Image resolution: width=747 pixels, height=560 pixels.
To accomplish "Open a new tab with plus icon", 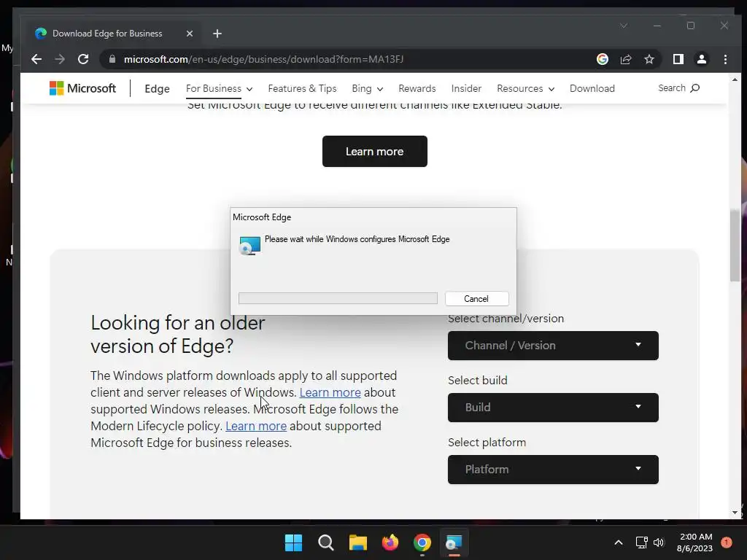I will [x=217, y=34].
